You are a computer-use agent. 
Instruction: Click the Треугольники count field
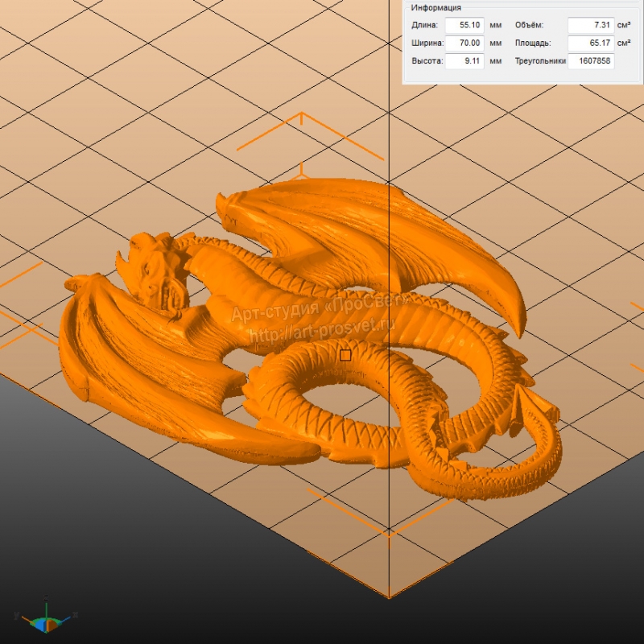point(590,61)
